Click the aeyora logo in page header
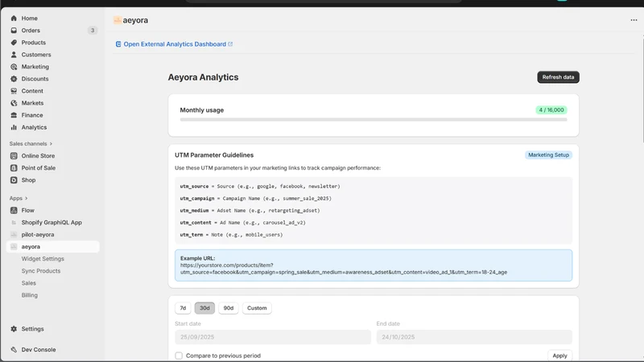This screenshot has width=644, height=362. point(118,20)
